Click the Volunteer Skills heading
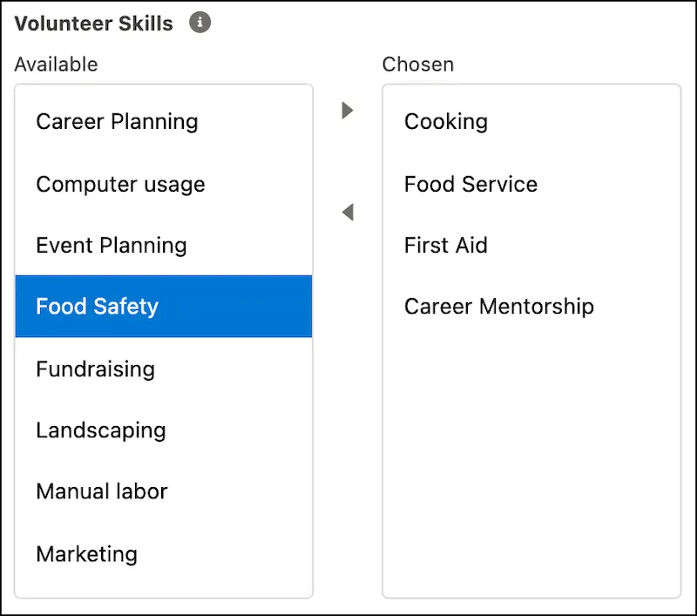This screenshot has height=616, width=697. coord(93,24)
